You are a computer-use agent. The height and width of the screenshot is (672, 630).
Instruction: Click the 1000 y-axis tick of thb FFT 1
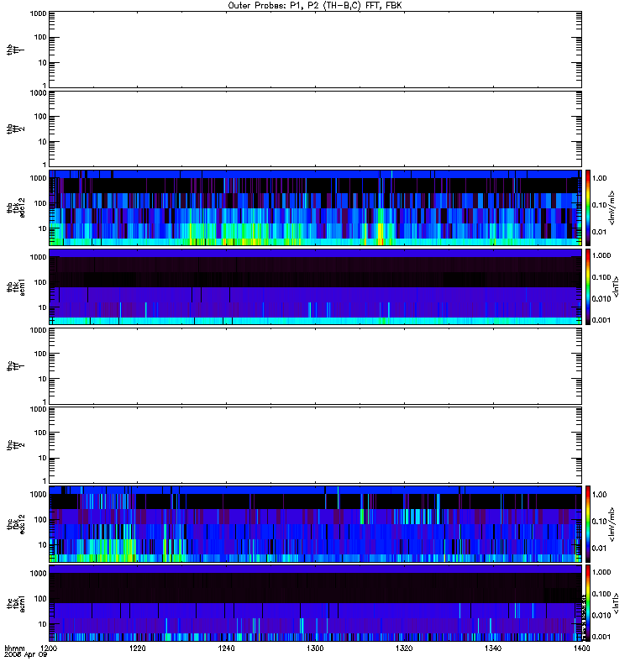38,13
